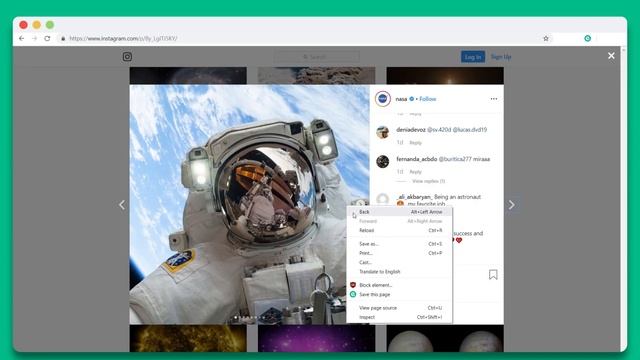Open the planets thumbnail below right

tap(445, 338)
